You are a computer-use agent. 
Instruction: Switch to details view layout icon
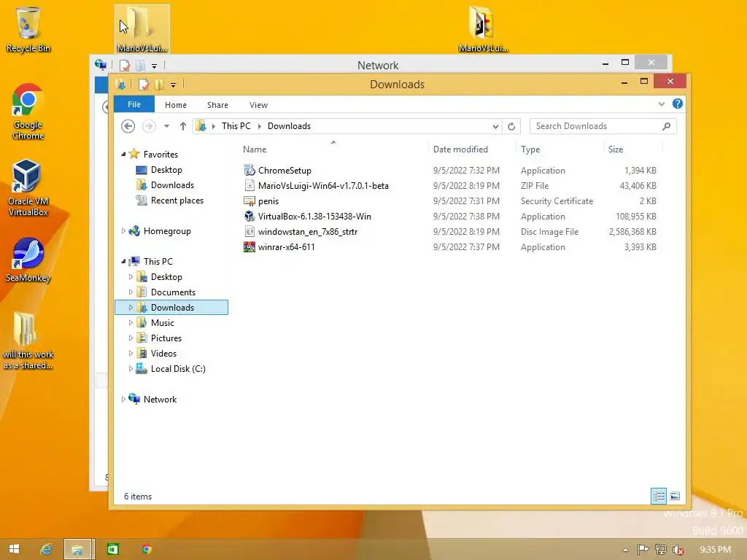tap(659, 496)
